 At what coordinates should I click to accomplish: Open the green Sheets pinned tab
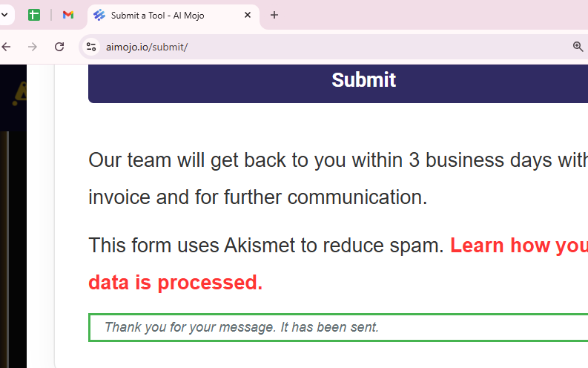[x=33, y=15]
